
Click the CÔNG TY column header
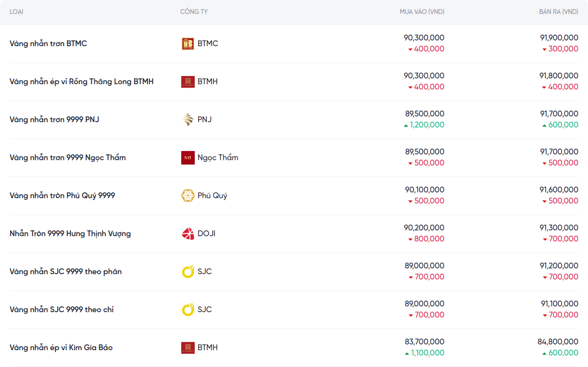coord(194,12)
